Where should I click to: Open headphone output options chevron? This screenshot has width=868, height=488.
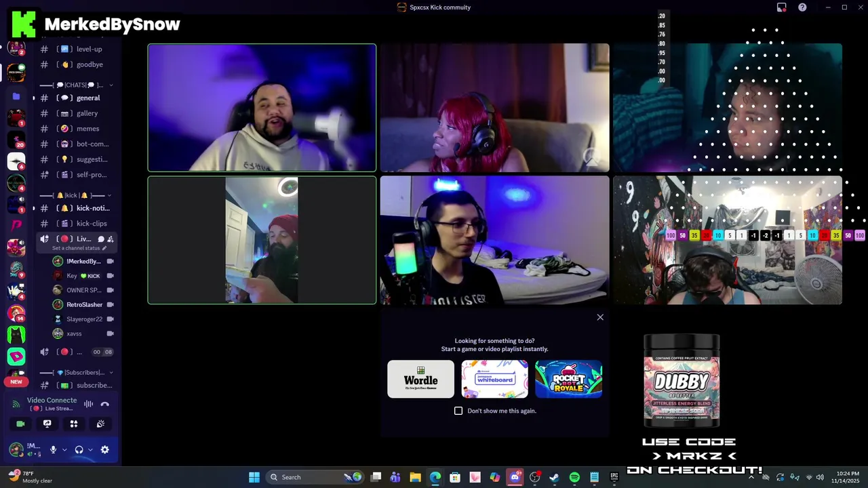click(90, 449)
